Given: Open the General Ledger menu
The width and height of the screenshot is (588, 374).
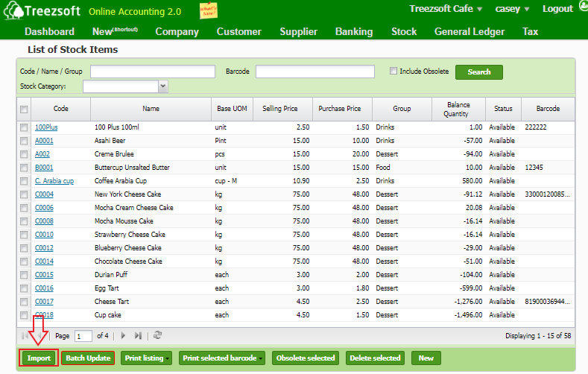Looking at the screenshot, I should click(469, 31).
